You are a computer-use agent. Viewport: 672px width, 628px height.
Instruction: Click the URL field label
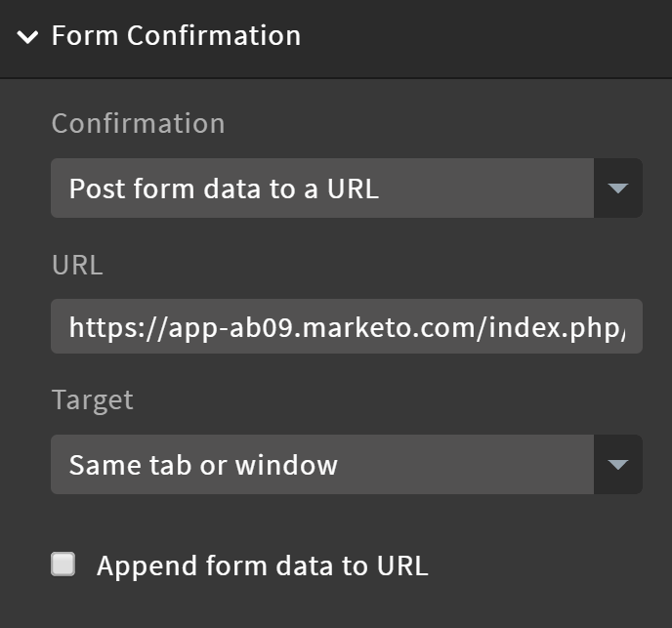[77, 265]
